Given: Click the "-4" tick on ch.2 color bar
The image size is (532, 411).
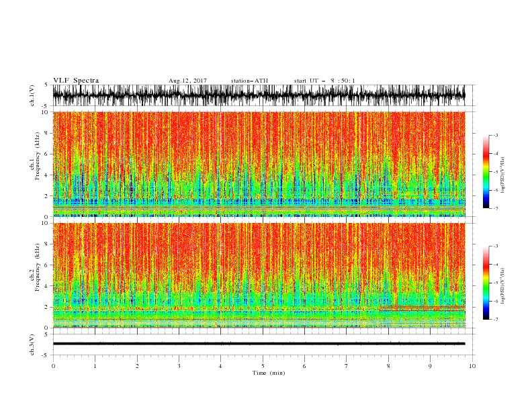Looking at the screenshot, I should (495, 265).
